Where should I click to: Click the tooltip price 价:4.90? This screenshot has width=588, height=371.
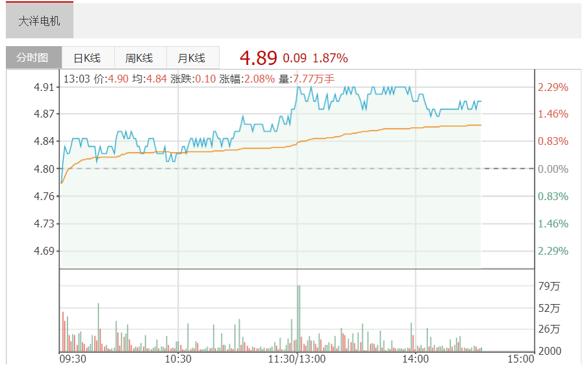(x=111, y=79)
